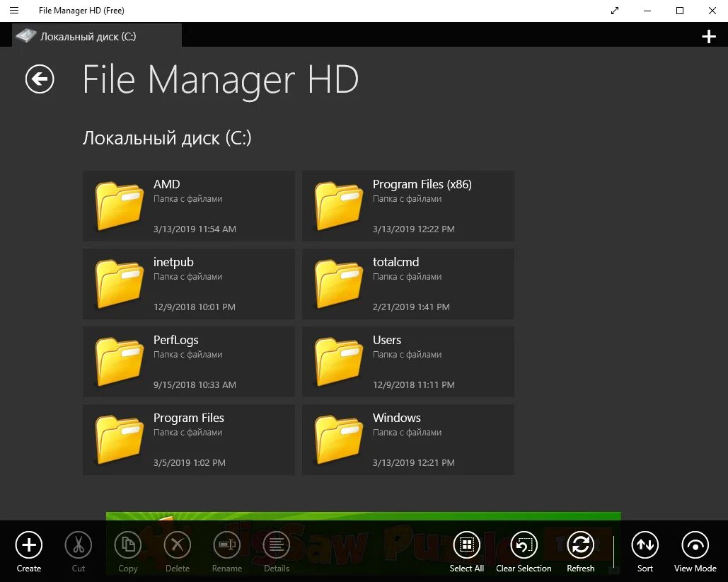The height and width of the screenshot is (582, 728).
Task: Open the hamburger menu in title bar
Action: click(14, 10)
